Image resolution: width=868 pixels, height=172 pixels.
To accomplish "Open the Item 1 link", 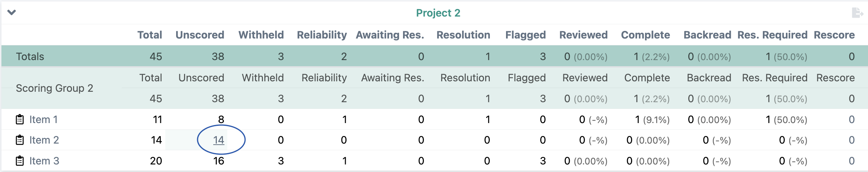I will coord(43,119).
